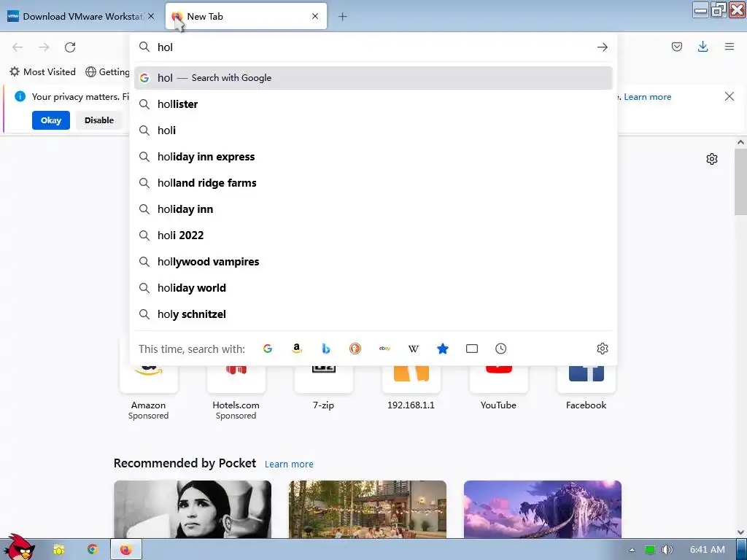Screen dimensions: 747x560
Task: Go forward using the forward arrow
Action: (x=44, y=47)
